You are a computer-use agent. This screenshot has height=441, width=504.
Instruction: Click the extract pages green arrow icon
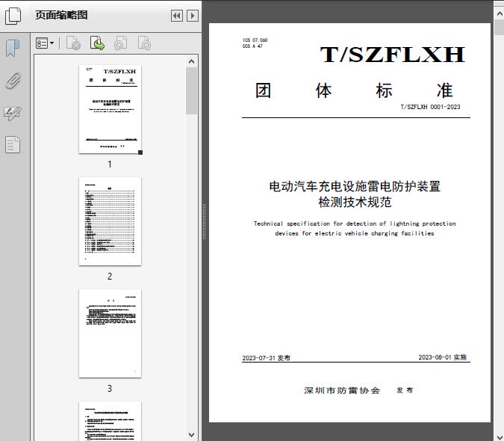coord(97,43)
